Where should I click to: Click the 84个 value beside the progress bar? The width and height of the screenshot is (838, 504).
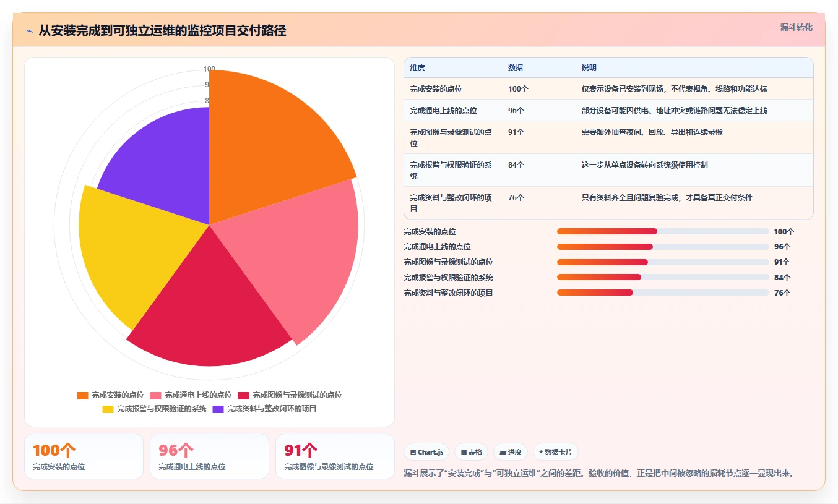coord(782,278)
